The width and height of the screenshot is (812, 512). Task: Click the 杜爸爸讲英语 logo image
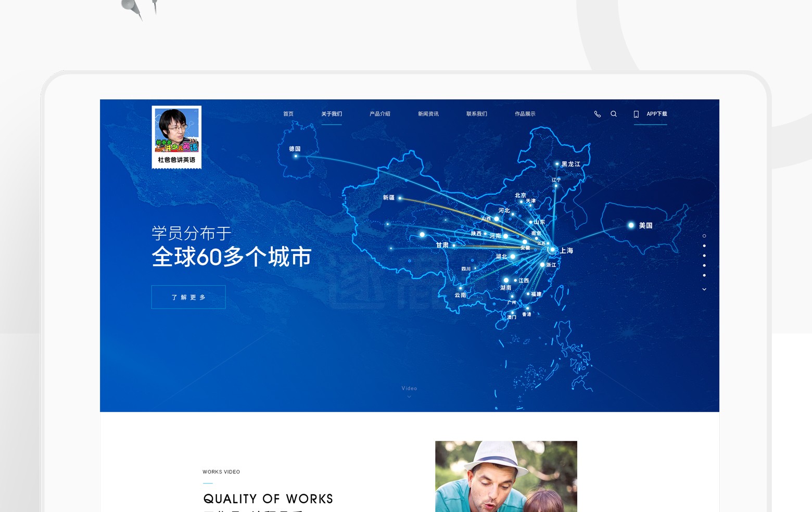tap(176, 137)
